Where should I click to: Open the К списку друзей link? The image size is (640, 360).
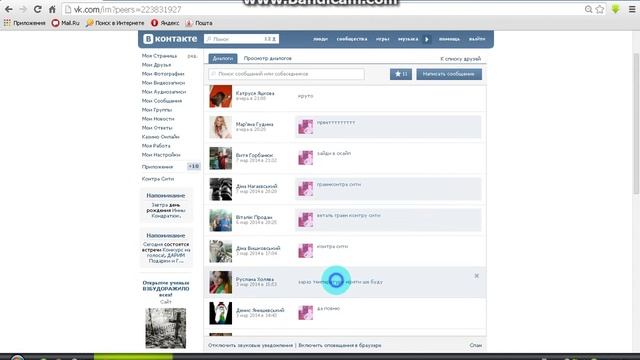[460, 59]
